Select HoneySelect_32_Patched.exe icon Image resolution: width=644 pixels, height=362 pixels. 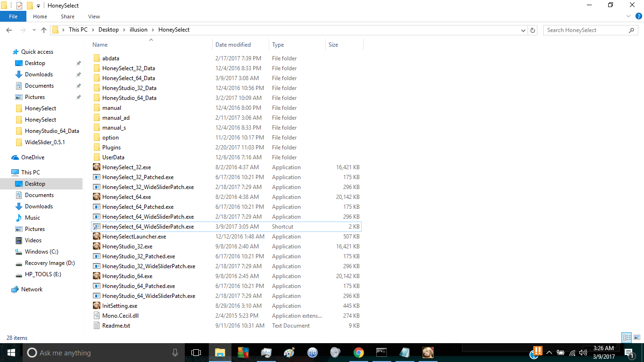tap(97, 177)
